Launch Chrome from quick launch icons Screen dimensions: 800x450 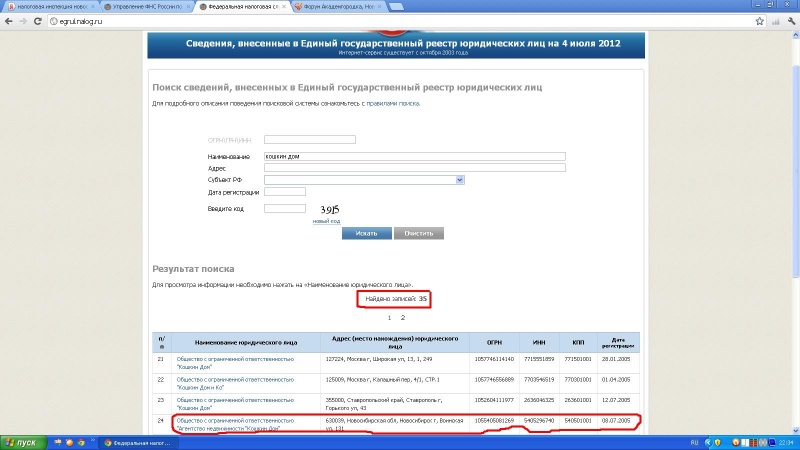[x=81, y=442]
